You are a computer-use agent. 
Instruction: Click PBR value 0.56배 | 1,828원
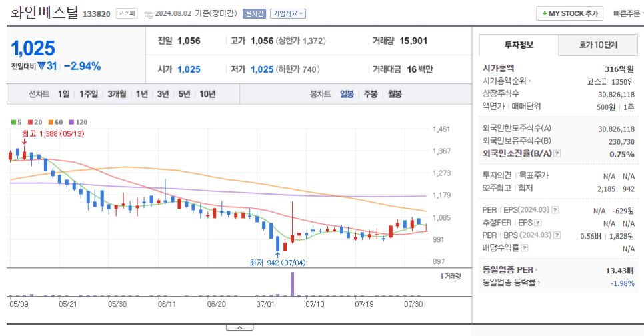tap(607, 236)
